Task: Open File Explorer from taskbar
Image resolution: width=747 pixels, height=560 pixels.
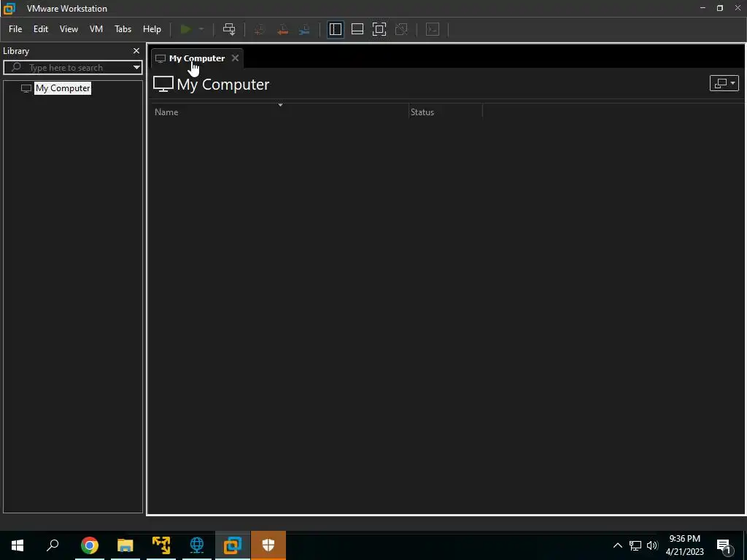Action: point(125,545)
